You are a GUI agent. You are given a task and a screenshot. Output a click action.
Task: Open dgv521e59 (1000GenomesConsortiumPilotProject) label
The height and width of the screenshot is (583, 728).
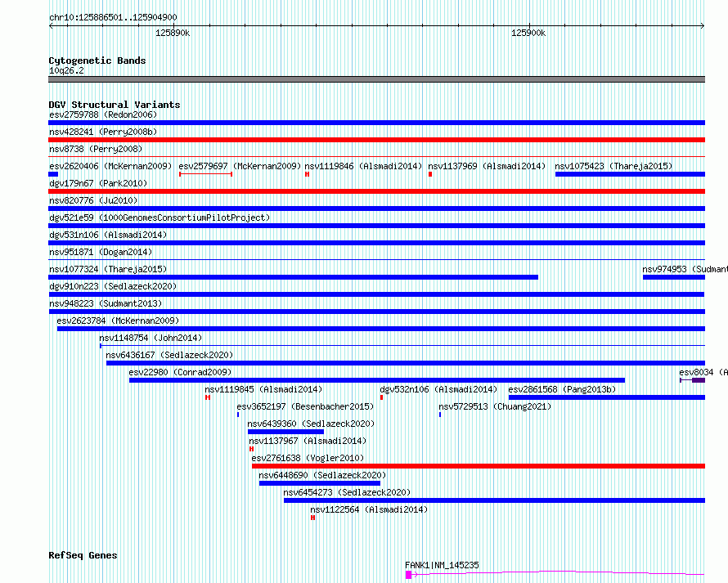160,218
